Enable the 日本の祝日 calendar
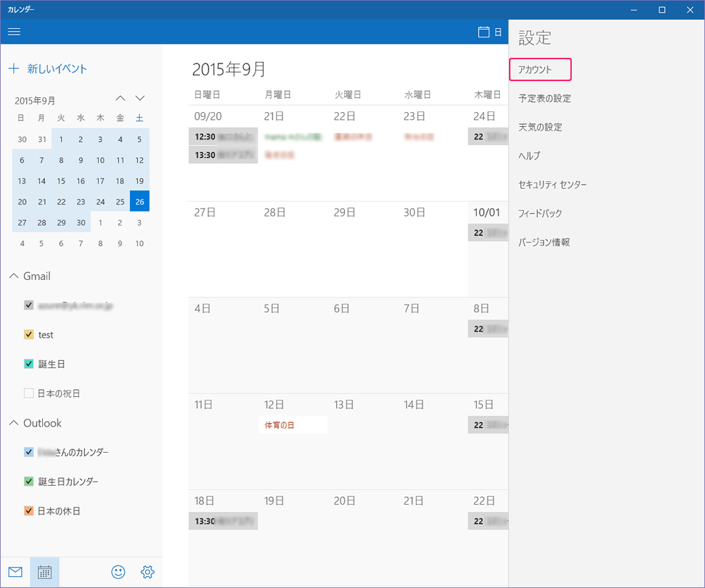Screen dimensions: 705x588 [x=29, y=393]
